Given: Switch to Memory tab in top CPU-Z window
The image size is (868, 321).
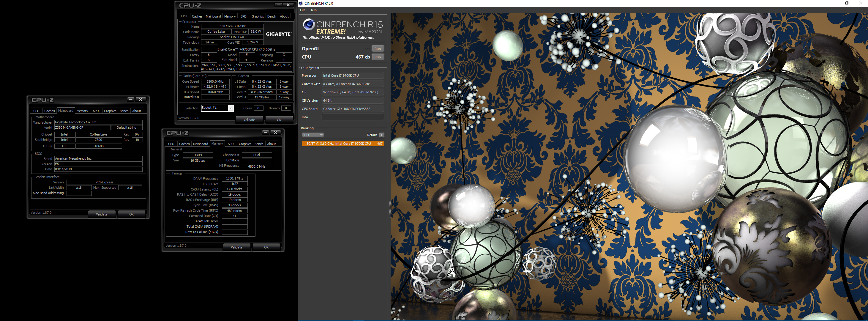Looking at the screenshot, I should [230, 16].
